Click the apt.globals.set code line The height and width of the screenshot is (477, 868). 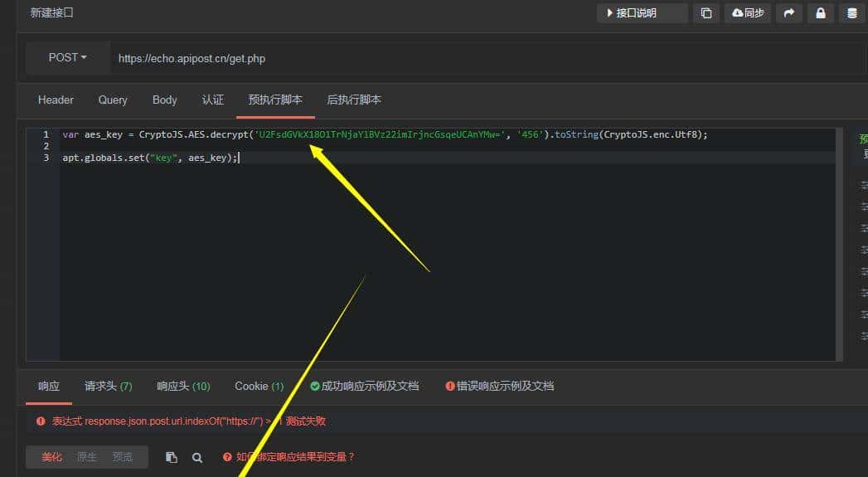151,158
